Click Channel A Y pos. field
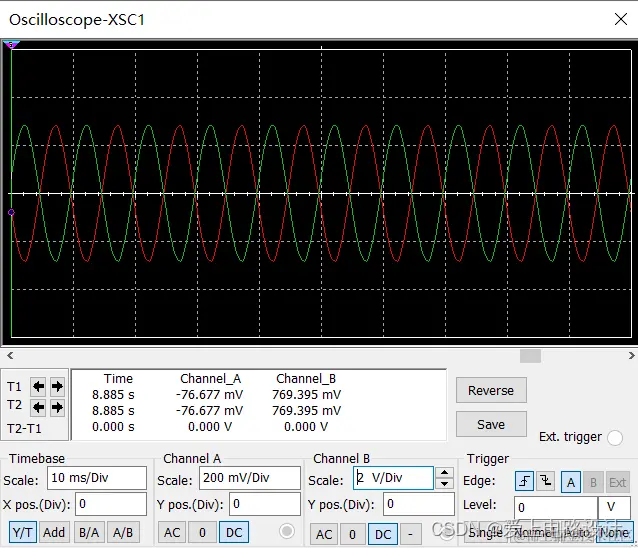Image resolution: width=638 pixels, height=548 pixels. tap(265, 504)
